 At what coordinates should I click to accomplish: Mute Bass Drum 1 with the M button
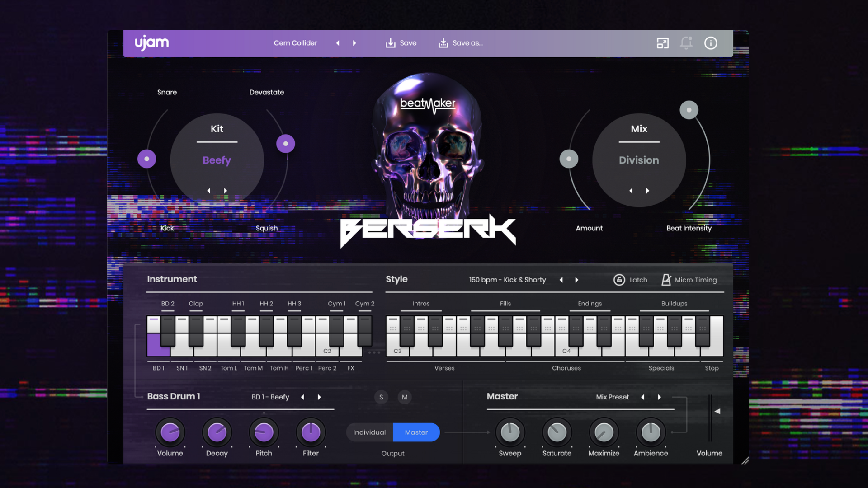click(x=405, y=397)
